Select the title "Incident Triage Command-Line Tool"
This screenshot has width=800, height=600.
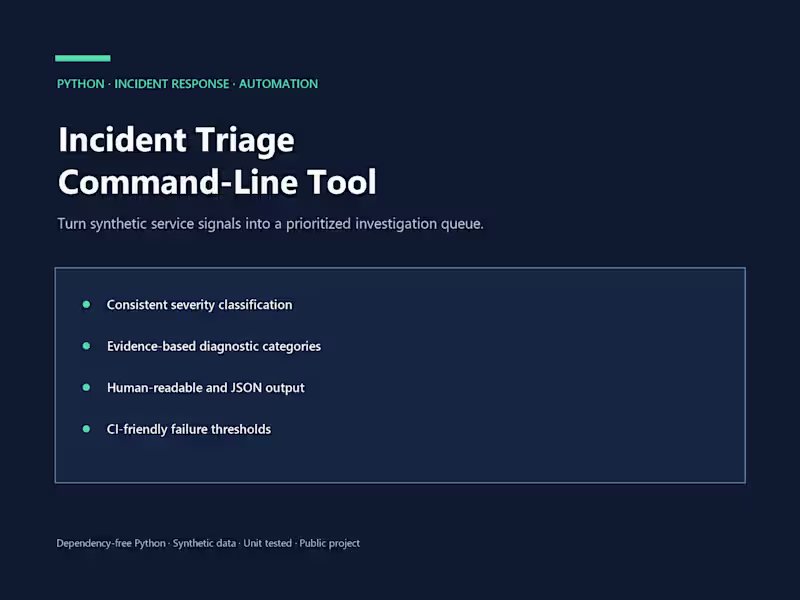point(217,161)
